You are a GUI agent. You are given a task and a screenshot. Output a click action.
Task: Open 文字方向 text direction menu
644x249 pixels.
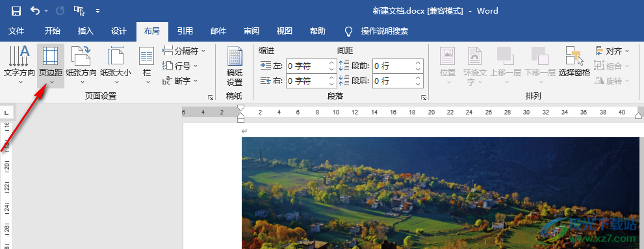coord(19,65)
